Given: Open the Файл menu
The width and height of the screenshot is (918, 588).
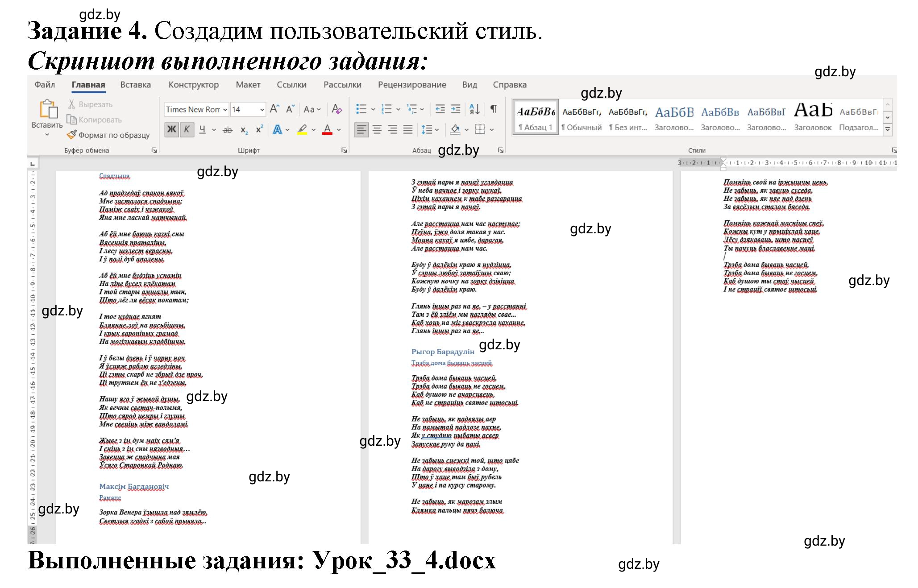Looking at the screenshot, I should pyautogui.click(x=45, y=85).
